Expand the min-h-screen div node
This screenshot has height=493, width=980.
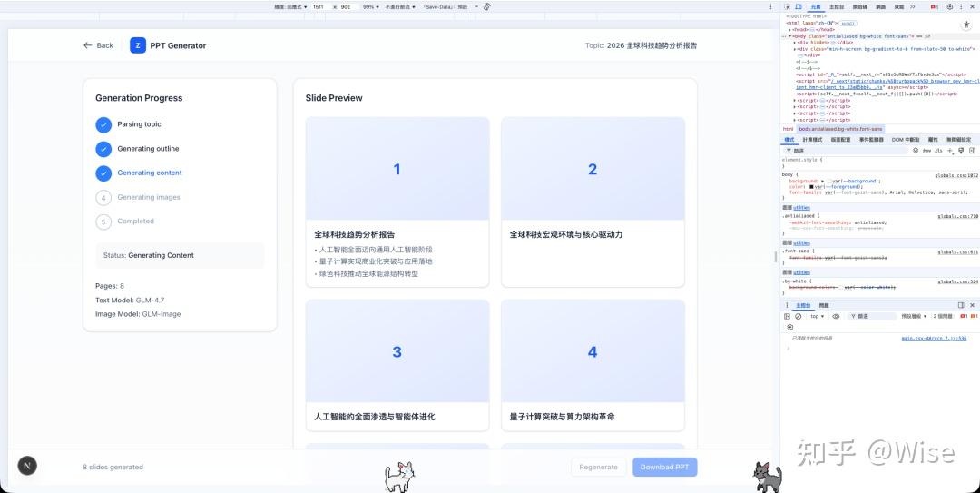(795, 49)
